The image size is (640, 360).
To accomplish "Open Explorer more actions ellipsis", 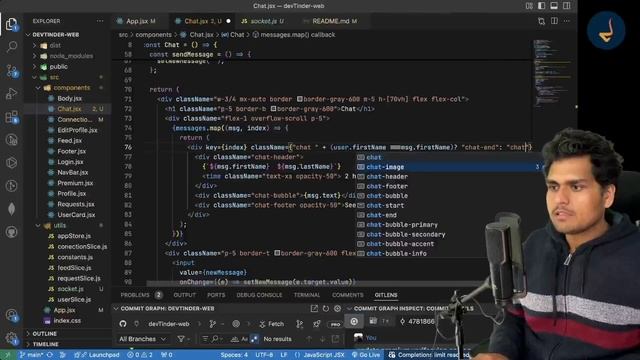I will click(x=100, y=21).
